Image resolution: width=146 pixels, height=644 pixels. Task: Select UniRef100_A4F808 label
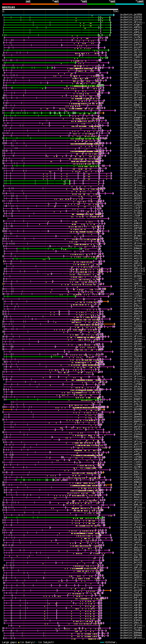click(131, 291)
